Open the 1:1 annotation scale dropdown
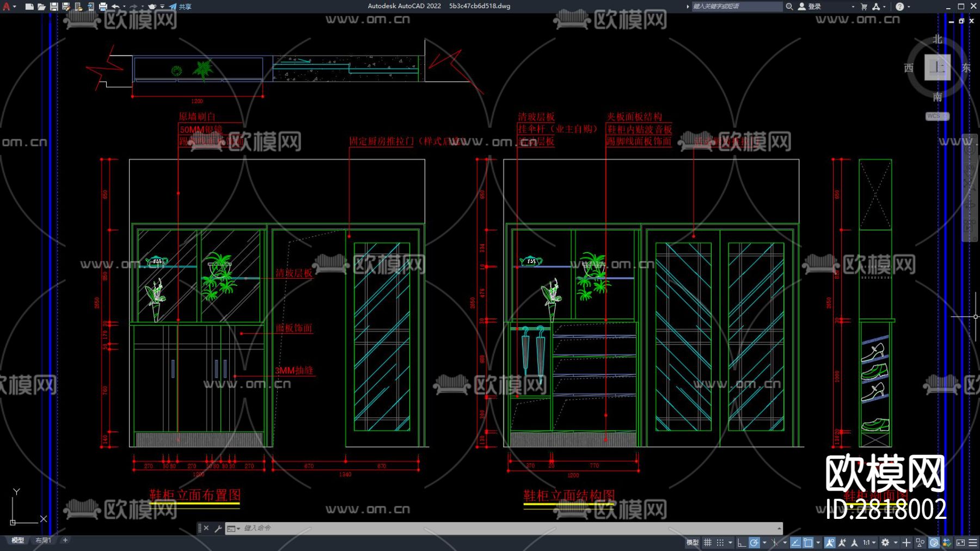 [869, 542]
